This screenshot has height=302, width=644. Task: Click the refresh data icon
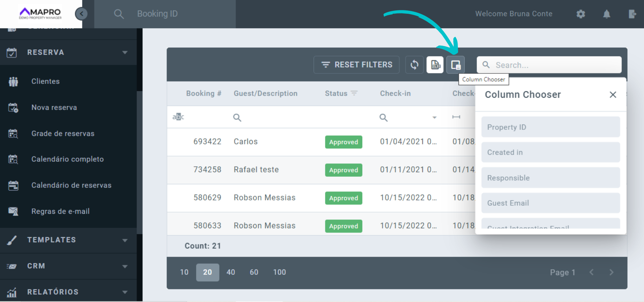(x=414, y=65)
